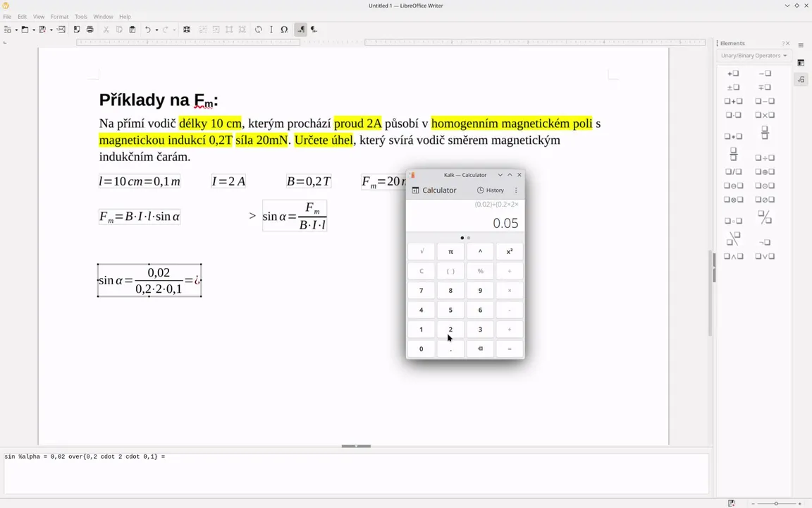
Task: Insert the dot multiplication element
Action: tap(733, 115)
